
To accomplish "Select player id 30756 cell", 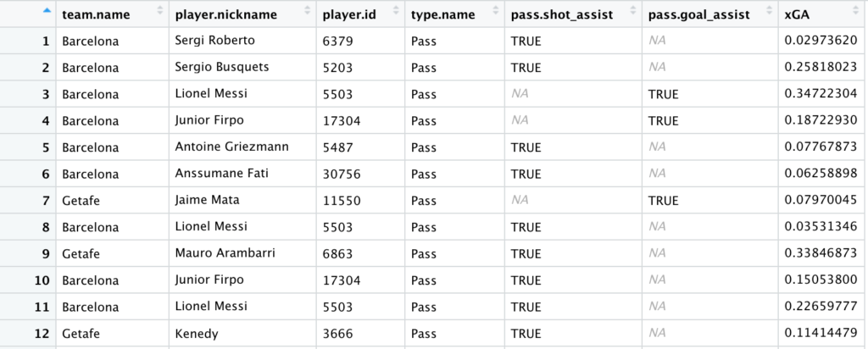I will coord(360,174).
